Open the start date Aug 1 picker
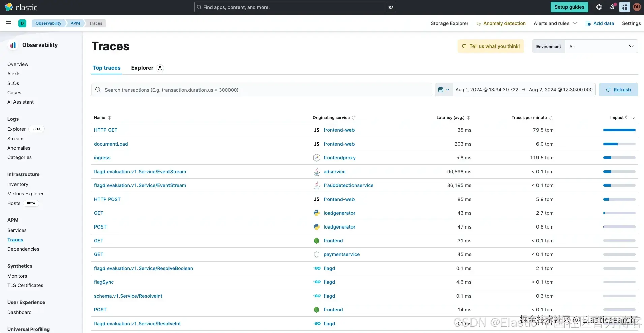The height and width of the screenshot is (333, 644). click(x=487, y=90)
